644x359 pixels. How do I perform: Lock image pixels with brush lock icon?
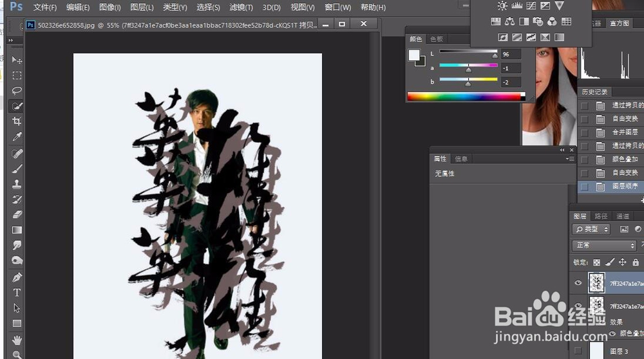[x=609, y=262]
